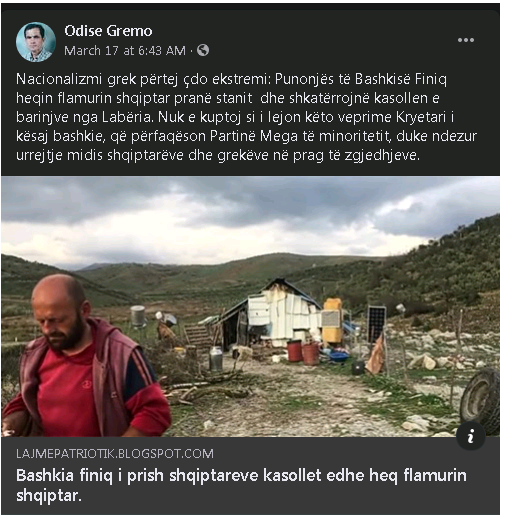
Task: Open the LAJMEPATRIOTIK.BLOGSPOT.COM source link
Action: 115,454
